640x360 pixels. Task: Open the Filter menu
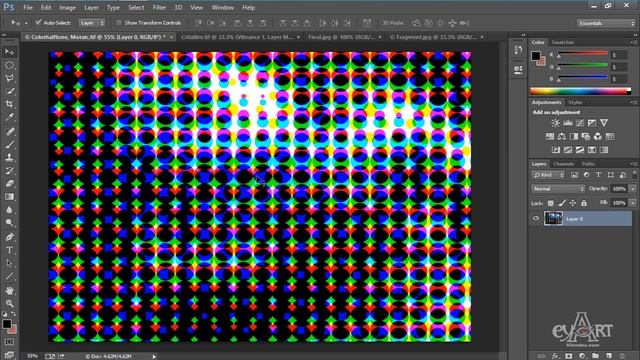click(159, 7)
